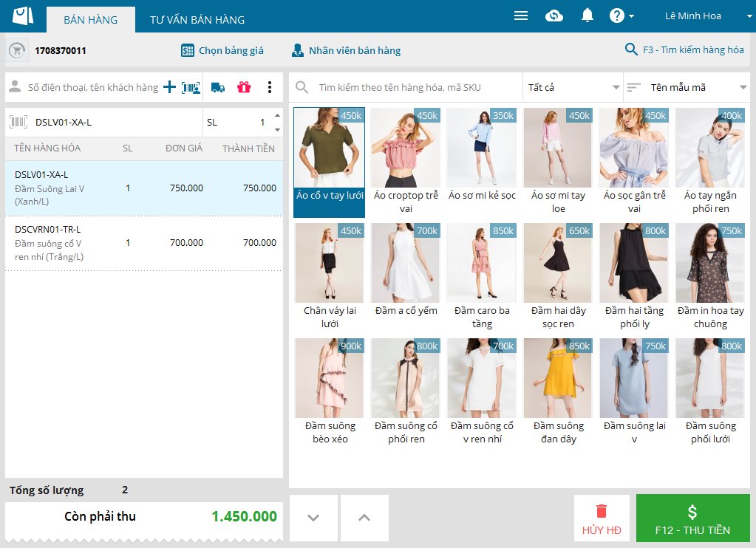Viewport: 756px width, 548px height.
Task: Click the customer barcode scan icon
Action: coord(191,88)
